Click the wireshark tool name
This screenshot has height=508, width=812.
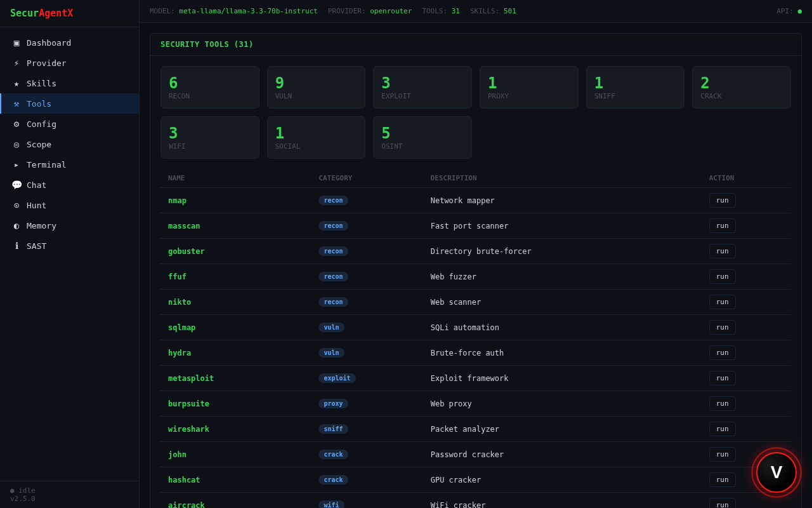coord(188,429)
